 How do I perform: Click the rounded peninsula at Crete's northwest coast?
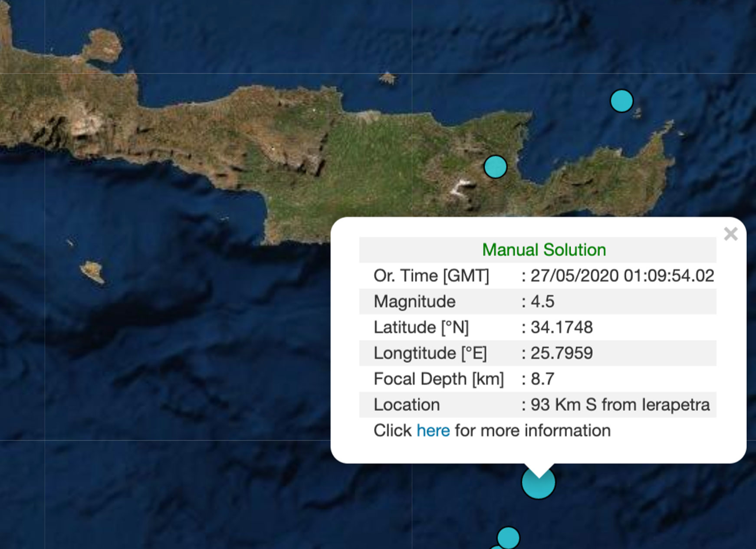tap(104, 45)
